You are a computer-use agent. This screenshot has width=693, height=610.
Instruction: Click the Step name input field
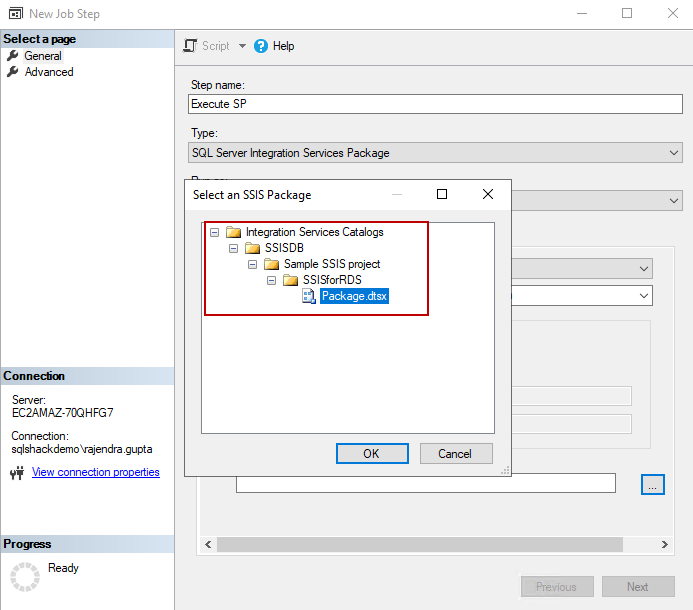(435, 104)
